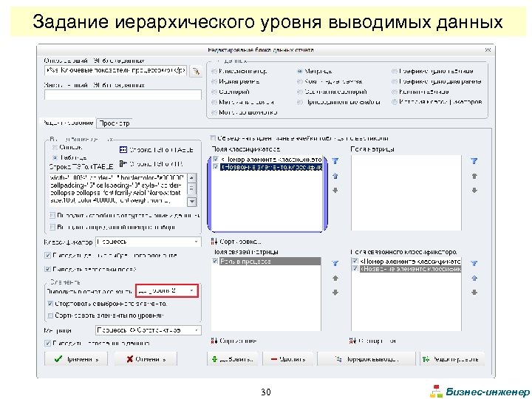Filter the 'Поля классификатора' list
Image resolution: width=532 pixels, height=399 pixels.
coord(335,161)
